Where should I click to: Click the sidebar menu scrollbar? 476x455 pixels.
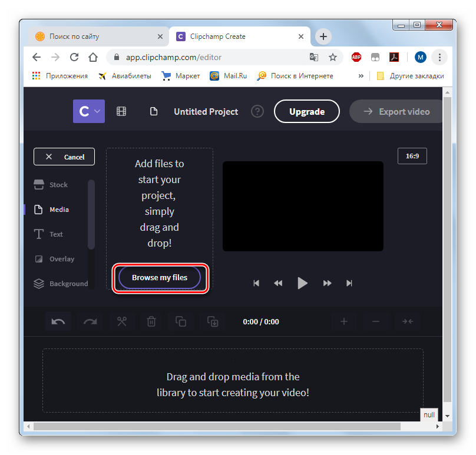click(91, 214)
